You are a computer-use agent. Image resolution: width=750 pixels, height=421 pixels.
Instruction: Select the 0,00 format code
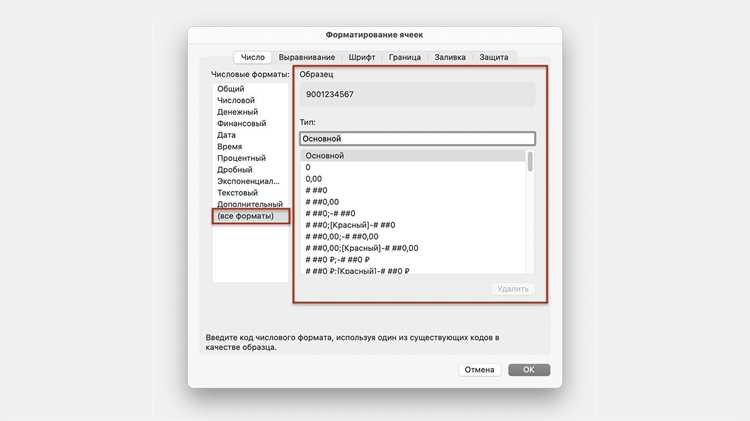point(413,178)
